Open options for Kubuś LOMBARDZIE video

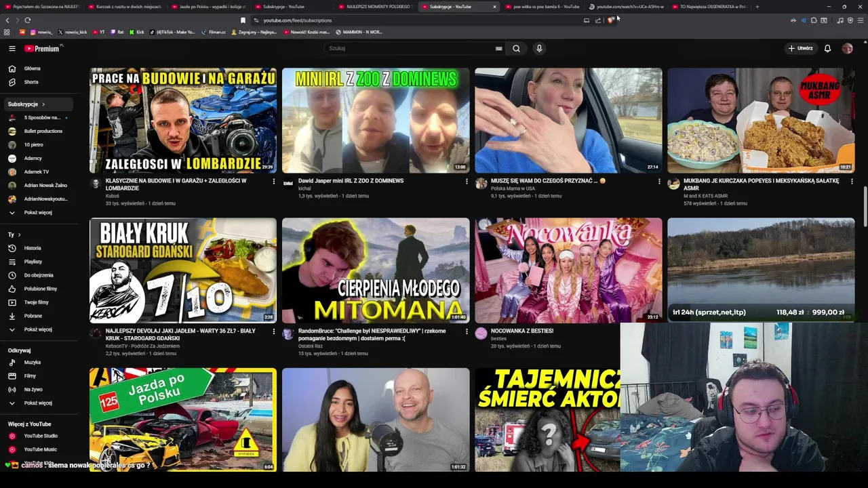click(x=274, y=181)
